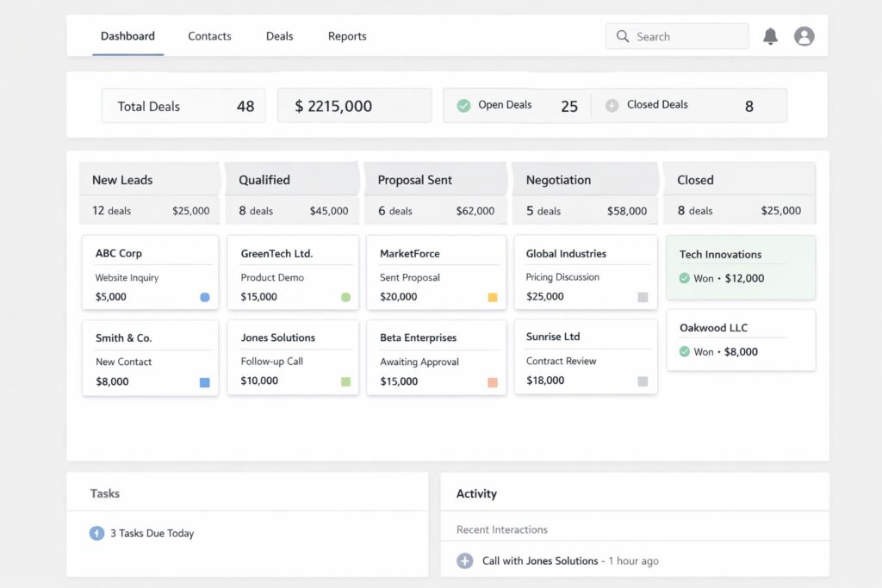Click the Pricing Discussion text on Global Industries
Image resolution: width=882 pixels, height=588 pixels.
click(x=562, y=276)
